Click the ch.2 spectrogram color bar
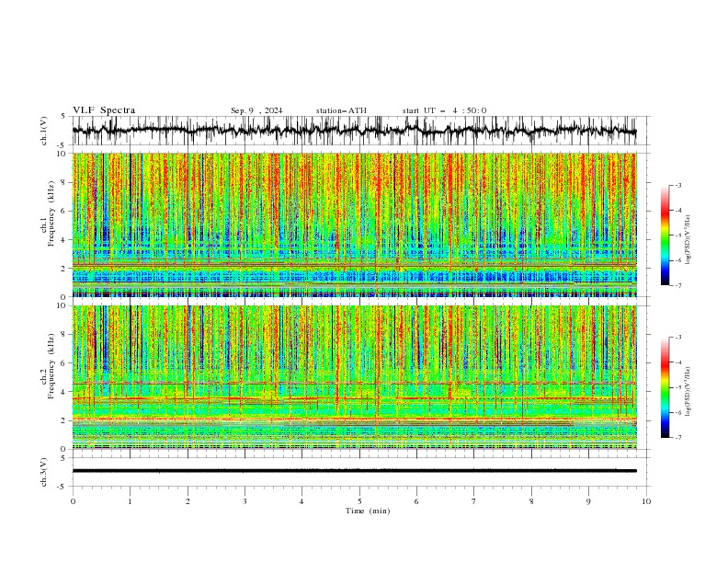728x563 pixels. point(665,387)
